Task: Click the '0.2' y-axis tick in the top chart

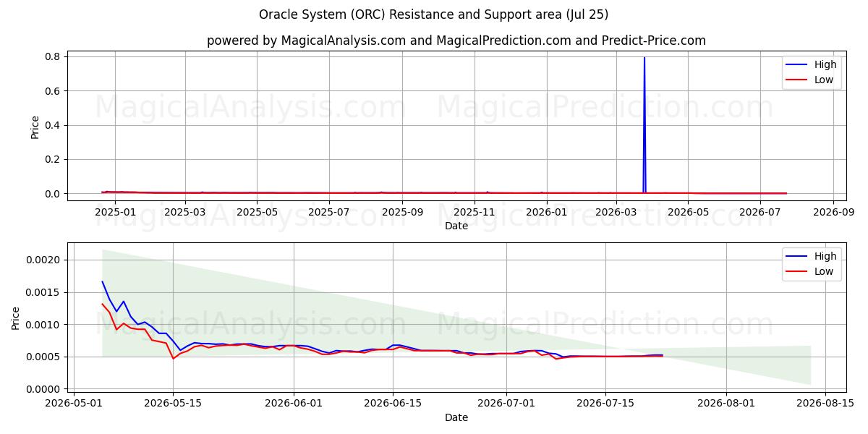Action: pyautogui.click(x=54, y=159)
